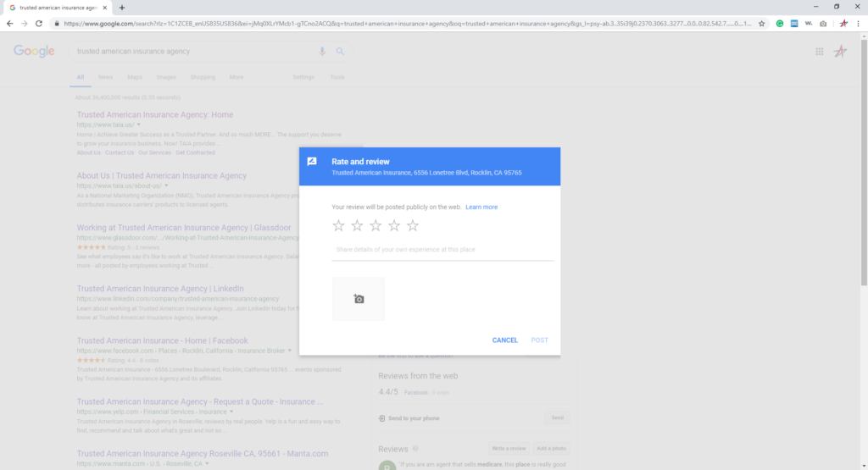The height and width of the screenshot is (470, 868).
Task: Open the More search menu
Action: pos(236,77)
